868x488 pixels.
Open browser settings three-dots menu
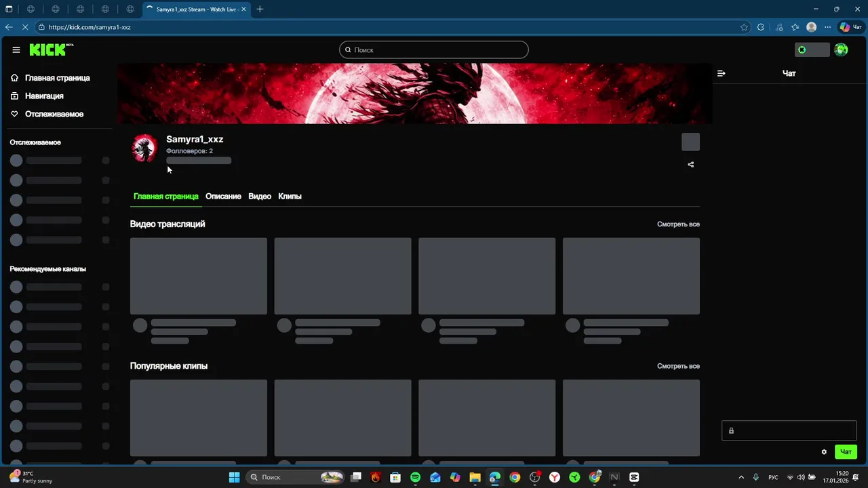(827, 27)
